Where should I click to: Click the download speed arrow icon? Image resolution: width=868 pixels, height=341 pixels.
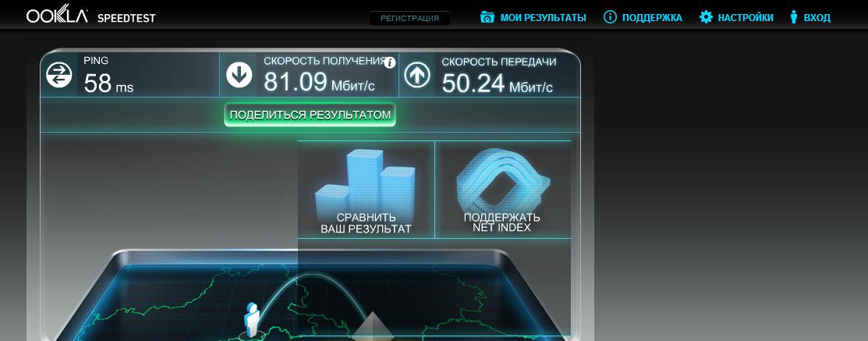(x=239, y=75)
